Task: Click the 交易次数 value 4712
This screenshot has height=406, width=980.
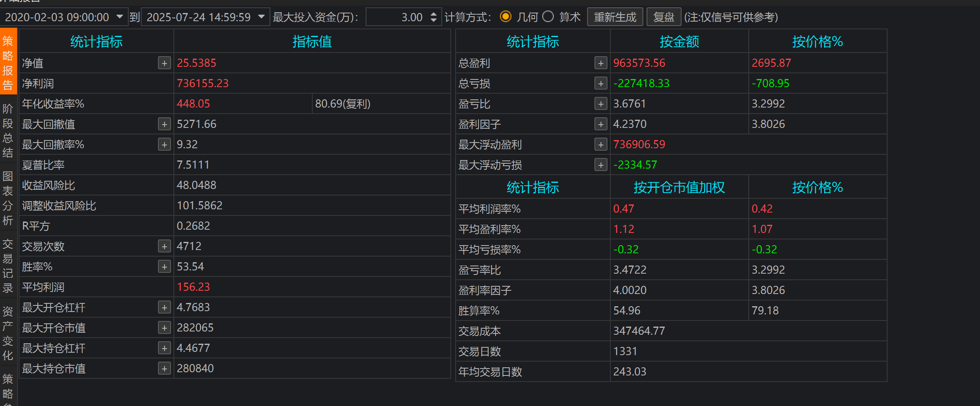Action: pos(189,246)
